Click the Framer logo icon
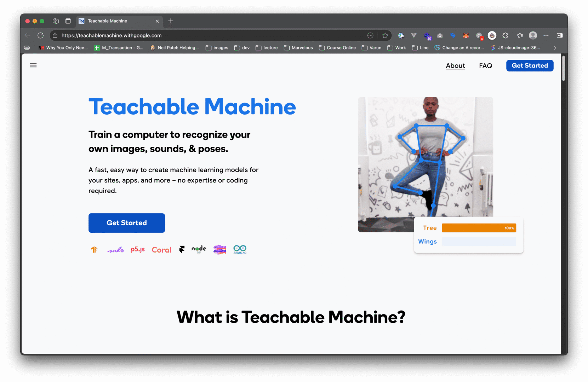This screenshot has width=588, height=382. click(182, 250)
